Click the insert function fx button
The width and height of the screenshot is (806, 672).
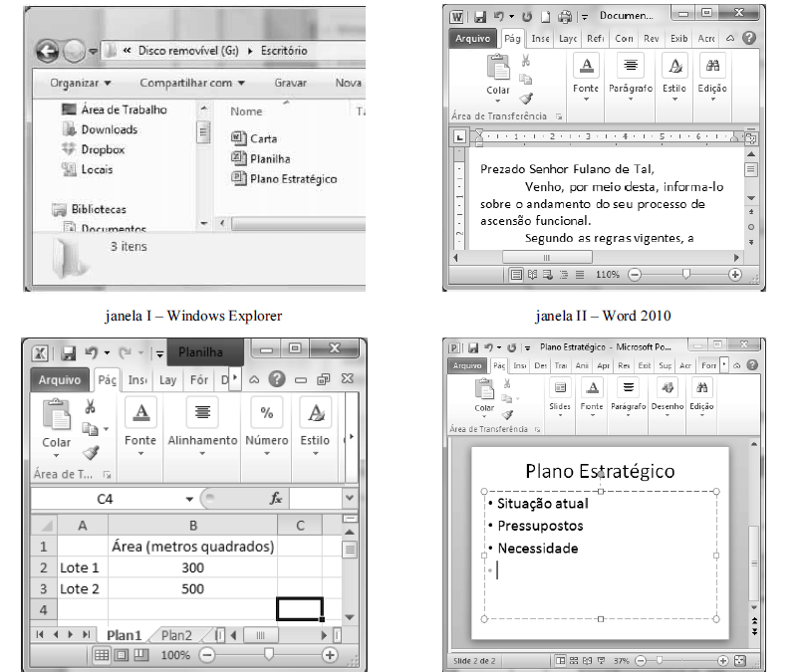276,498
